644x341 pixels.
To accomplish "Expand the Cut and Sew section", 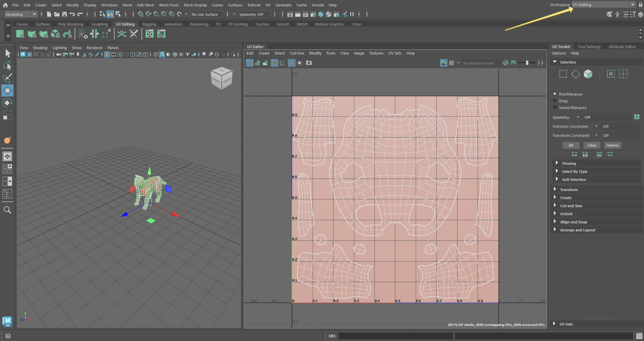I will pos(571,206).
